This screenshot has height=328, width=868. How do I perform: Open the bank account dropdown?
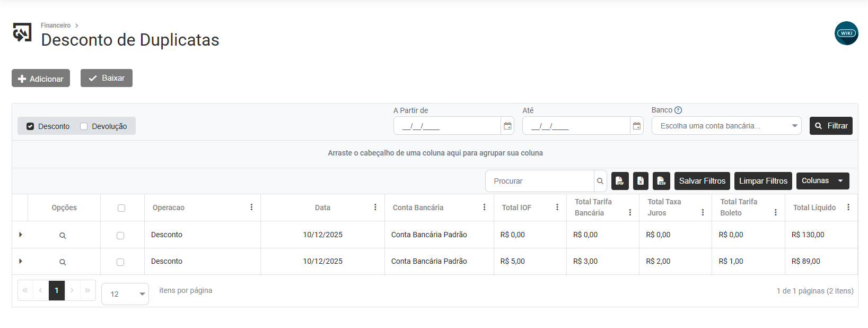[x=726, y=126]
